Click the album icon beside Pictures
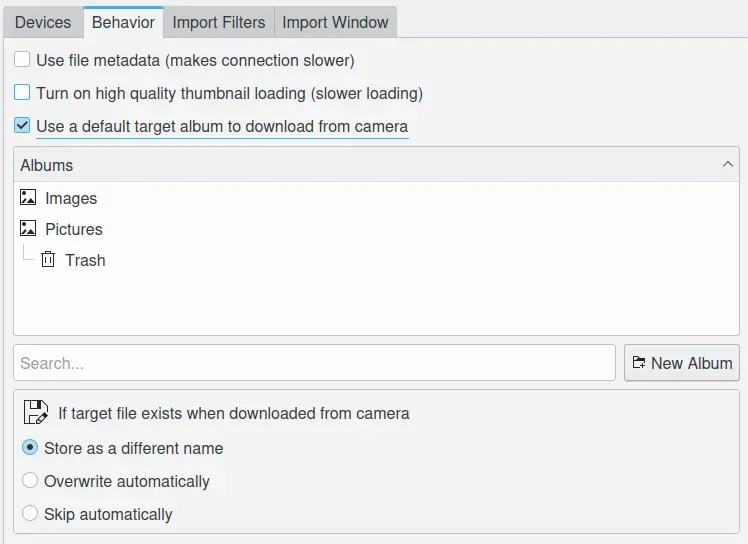Image resolution: width=748 pixels, height=544 pixels. 28,229
